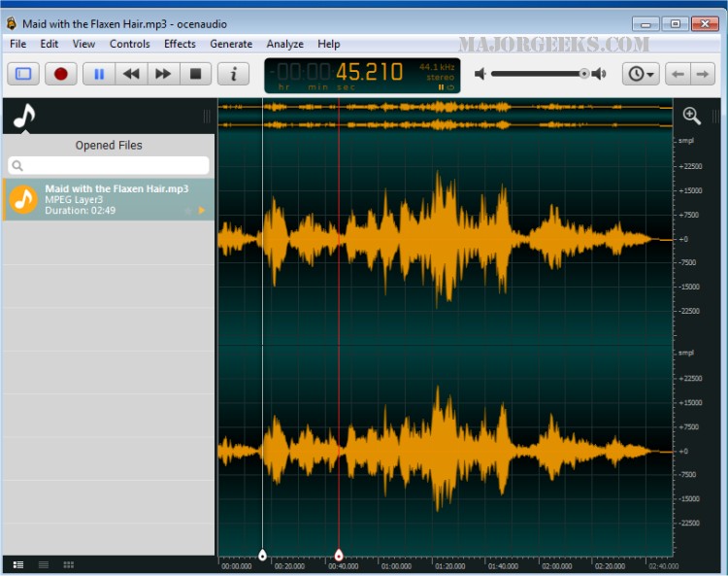Image resolution: width=728 pixels, height=576 pixels.
Task: Switch to grid view in file list
Action: [x=68, y=564]
